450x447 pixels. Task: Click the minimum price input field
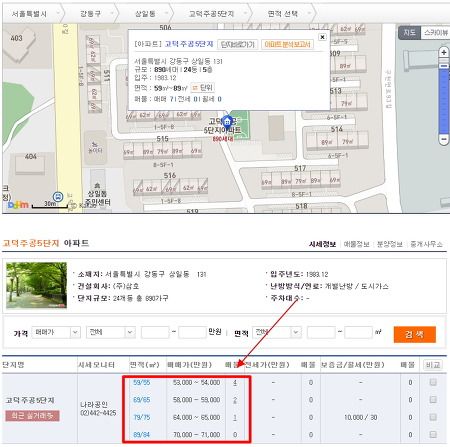(155, 332)
